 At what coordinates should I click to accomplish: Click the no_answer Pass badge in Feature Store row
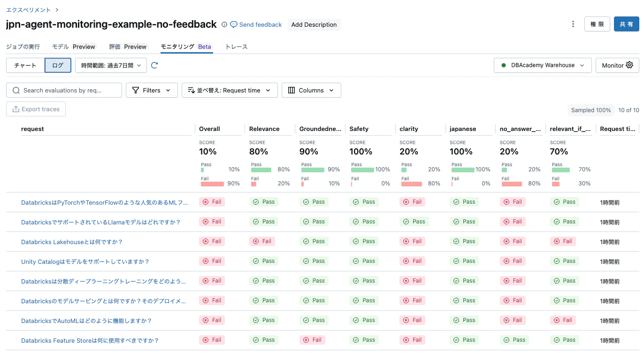(x=514, y=340)
